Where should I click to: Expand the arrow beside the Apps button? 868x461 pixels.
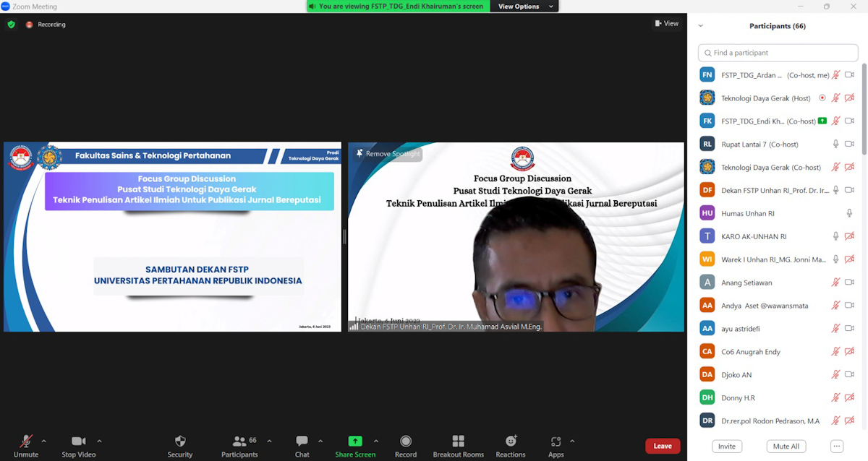pos(572,441)
